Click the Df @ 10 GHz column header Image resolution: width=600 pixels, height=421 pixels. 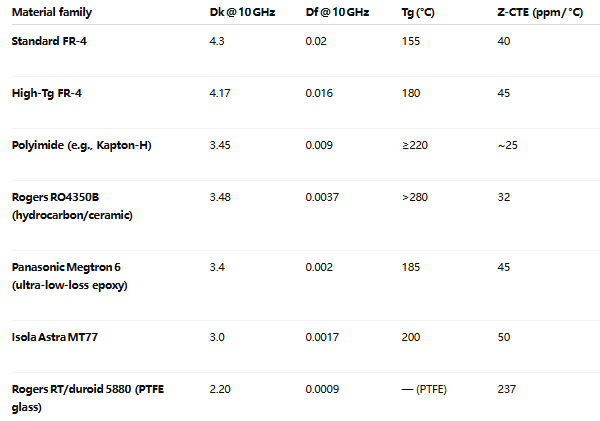click(337, 11)
